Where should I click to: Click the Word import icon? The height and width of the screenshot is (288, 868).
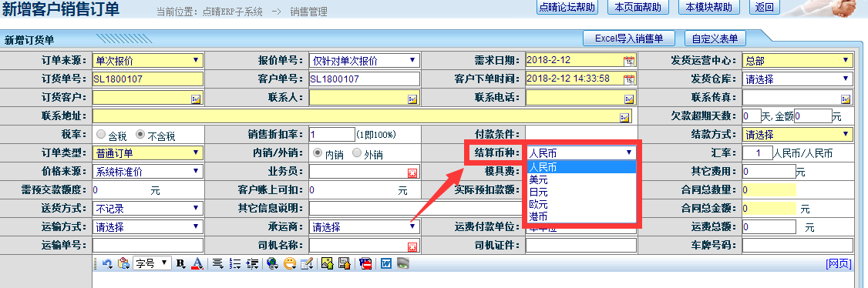click(386, 263)
